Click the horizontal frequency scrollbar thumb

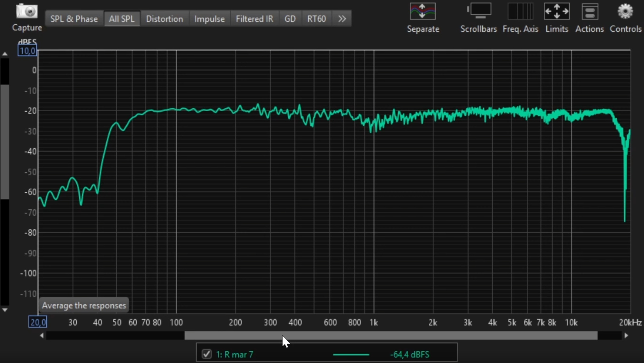pyautogui.click(x=391, y=335)
